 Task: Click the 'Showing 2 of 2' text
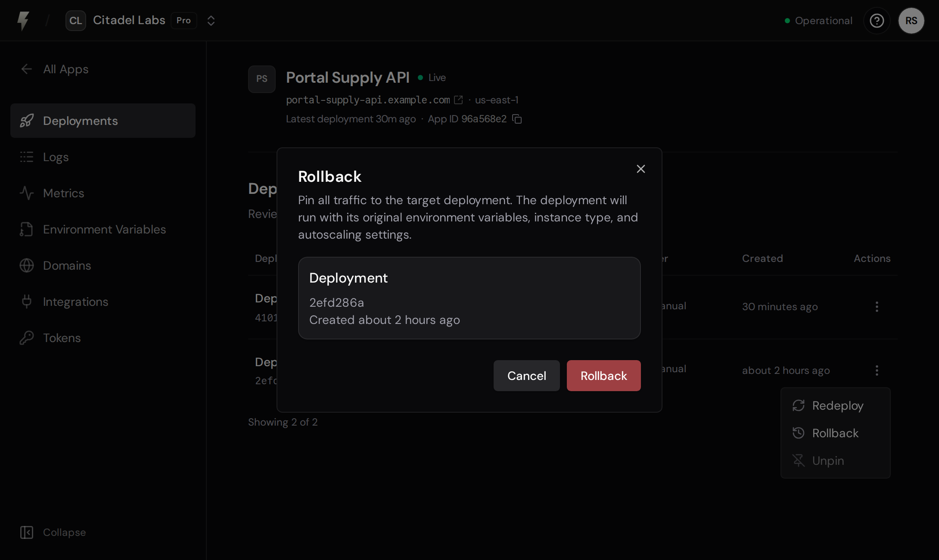tap(283, 422)
